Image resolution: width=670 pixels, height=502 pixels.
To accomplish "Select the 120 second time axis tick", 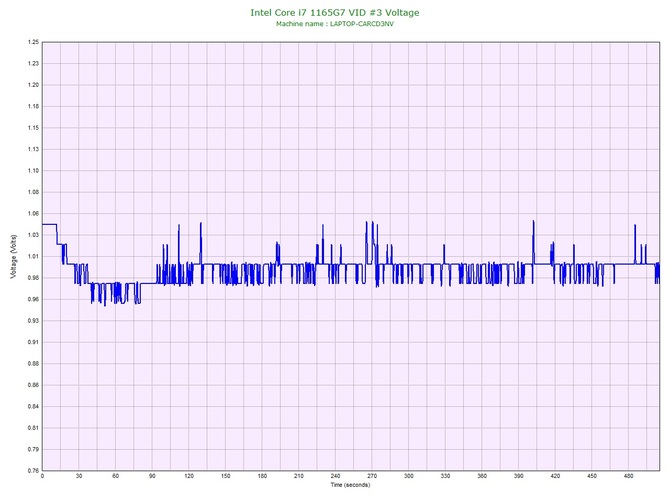I will (x=188, y=477).
